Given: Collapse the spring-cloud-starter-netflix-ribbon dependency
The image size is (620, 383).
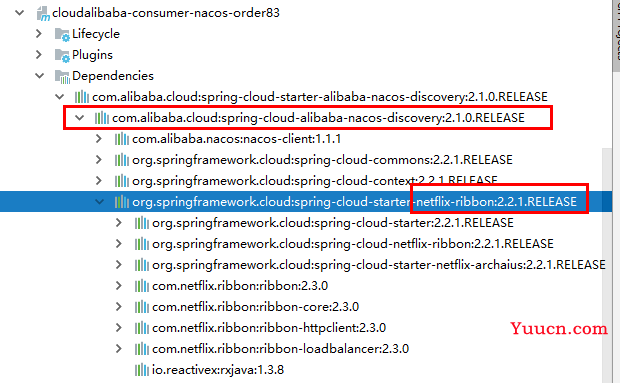Looking at the screenshot, I should point(99,202).
